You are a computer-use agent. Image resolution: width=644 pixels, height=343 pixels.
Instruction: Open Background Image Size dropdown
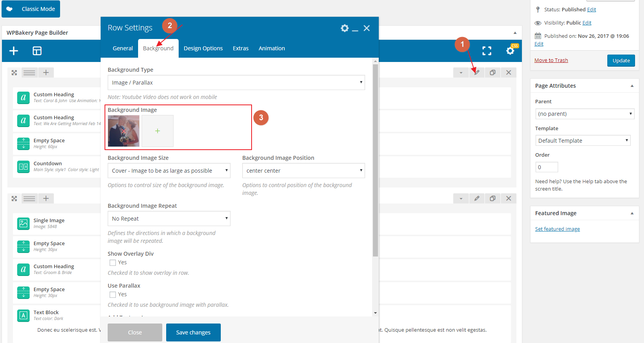pyautogui.click(x=169, y=171)
